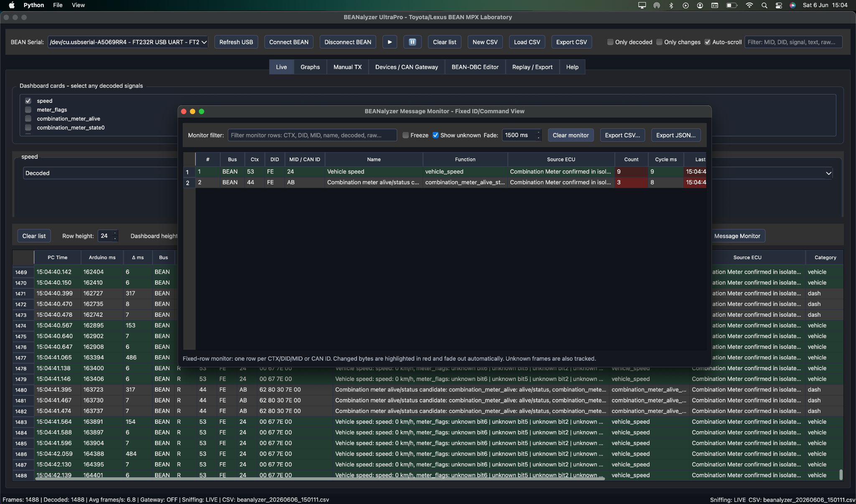Open Siri from the menu bar
The image size is (856, 504).
[792, 5]
